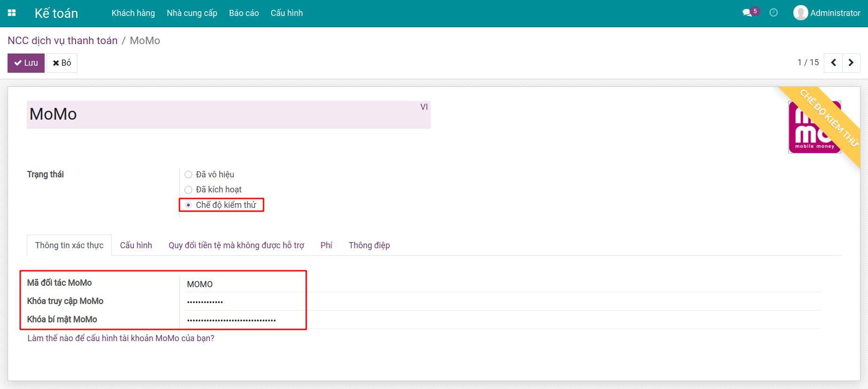Go to next record arrow
868x389 pixels.
(851, 63)
